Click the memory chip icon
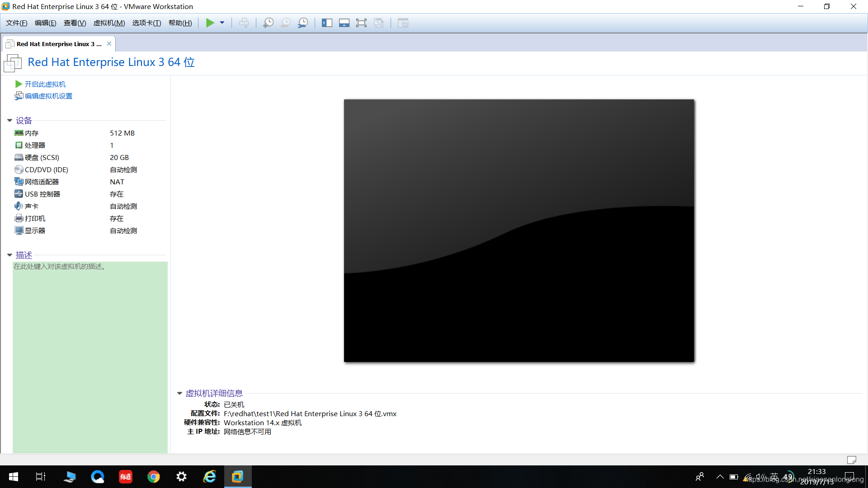 coord(19,133)
